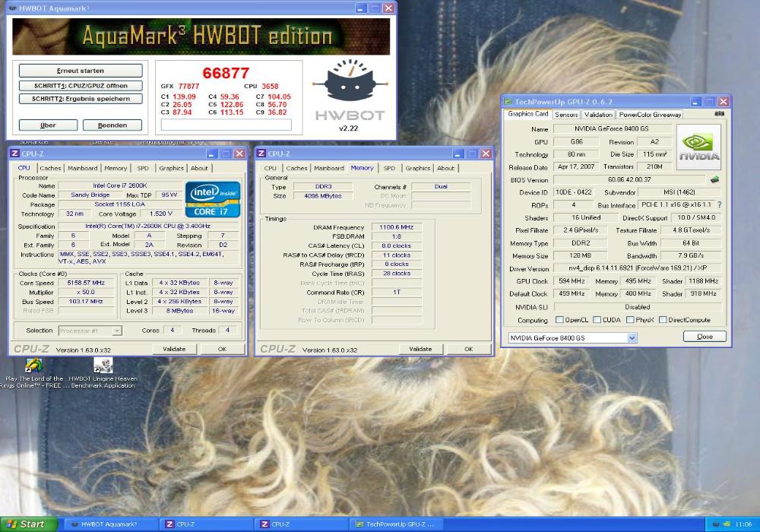
Task: Click Validate in the left CPU-Z window
Action: click(174, 349)
